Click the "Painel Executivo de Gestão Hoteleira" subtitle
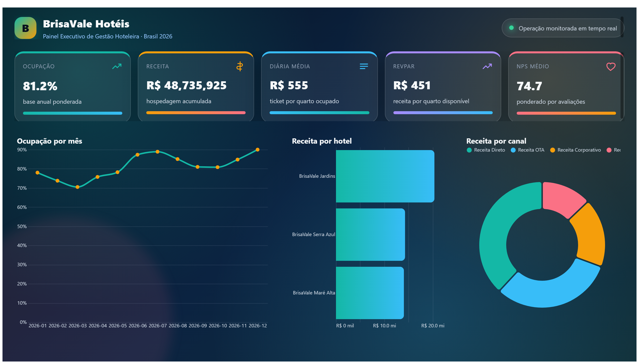The height and width of the screenshot is (364, 639). (91, 36)
